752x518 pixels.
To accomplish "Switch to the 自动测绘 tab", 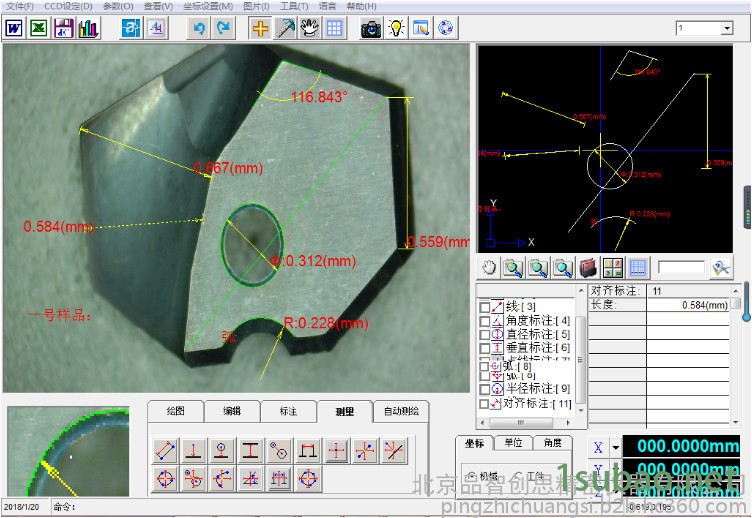I will pyautogui.click(x=401, y=411).
